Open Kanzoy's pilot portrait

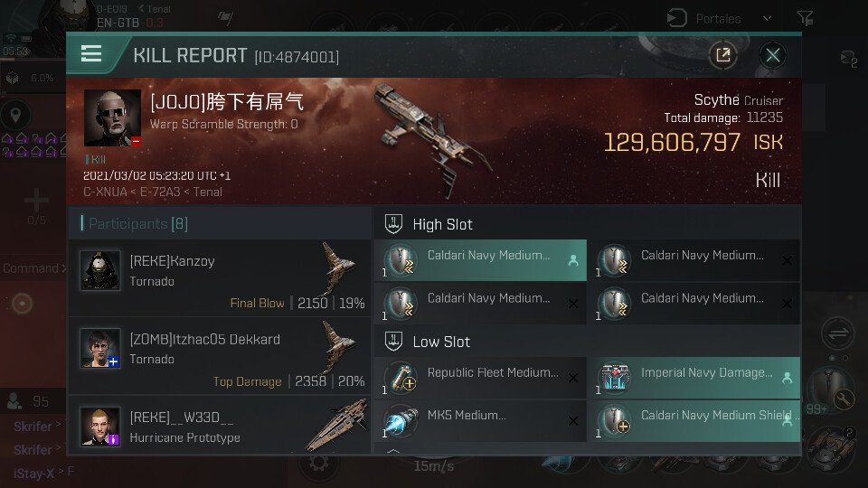(100, 270)
